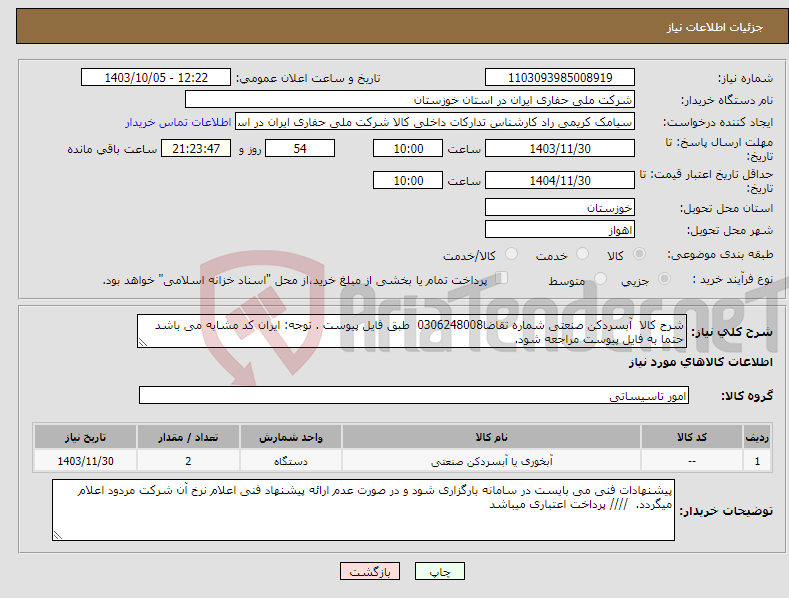The width and height of the screenshot is (789, 598).
Task: Click the واحد شمارش column header
Action: point(291,437)
